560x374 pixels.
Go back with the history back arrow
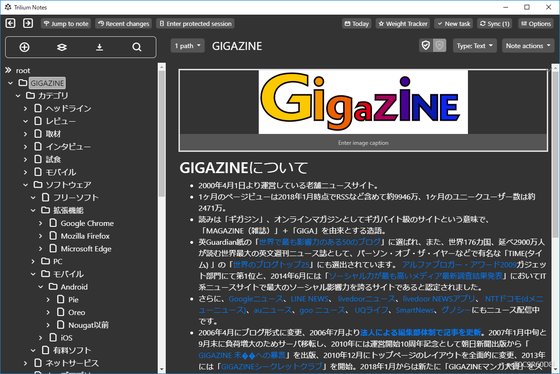(x=10, y=24)
